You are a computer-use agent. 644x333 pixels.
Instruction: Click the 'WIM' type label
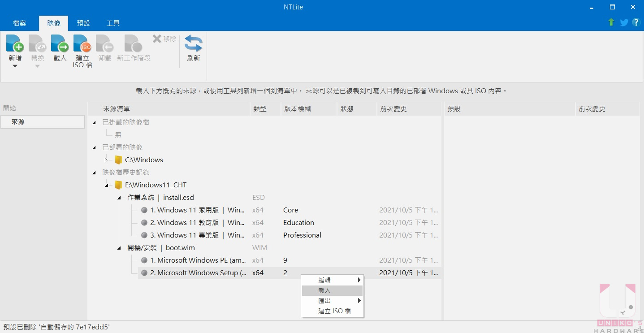pyautogui.click(x=259, y=248)
